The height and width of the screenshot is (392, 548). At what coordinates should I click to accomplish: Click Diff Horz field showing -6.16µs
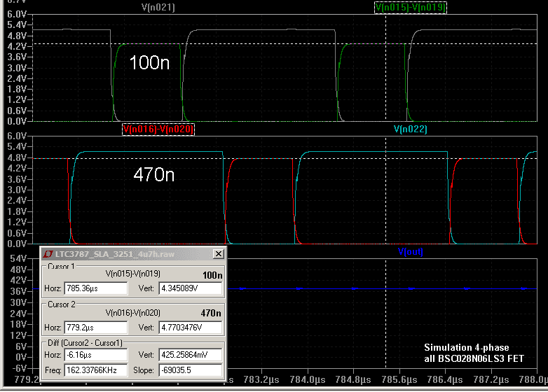[x=97, y=356]
